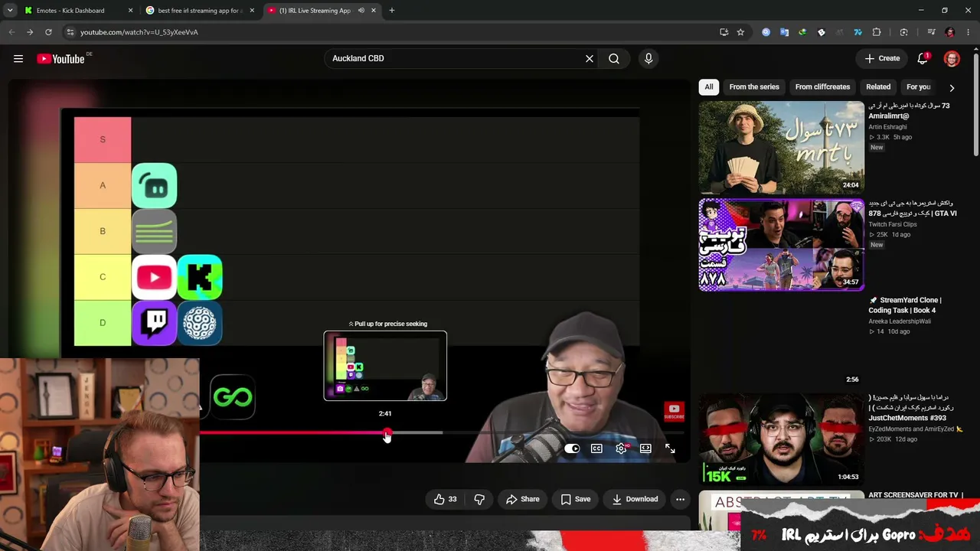Like the video with 33 likes
Viewport: 980px width, 551px height.
point(445,500)
